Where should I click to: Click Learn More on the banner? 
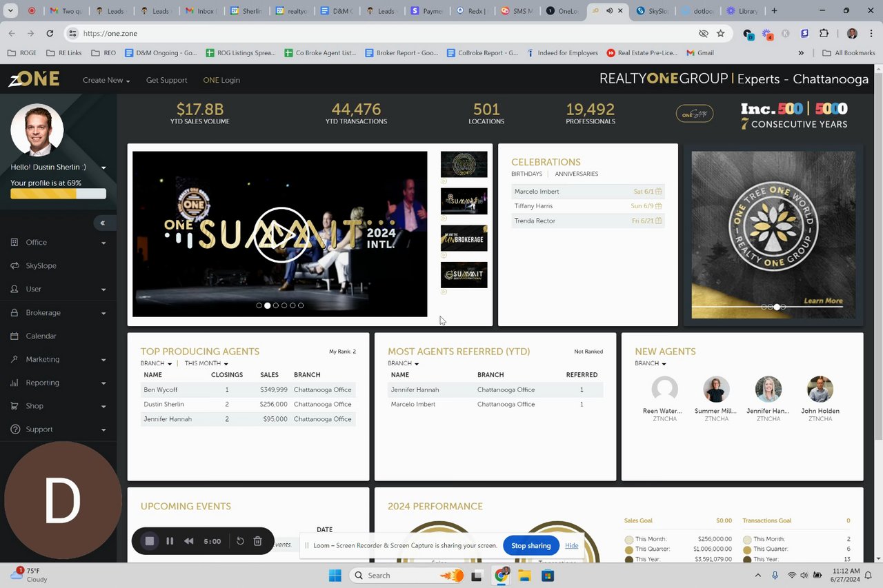click(823, 301)
